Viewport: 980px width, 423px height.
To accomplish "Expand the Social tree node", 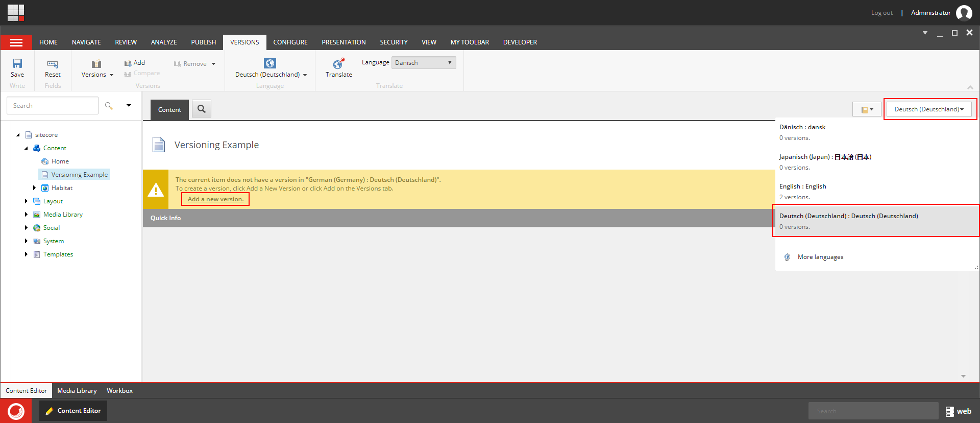I will pos(26,228).
